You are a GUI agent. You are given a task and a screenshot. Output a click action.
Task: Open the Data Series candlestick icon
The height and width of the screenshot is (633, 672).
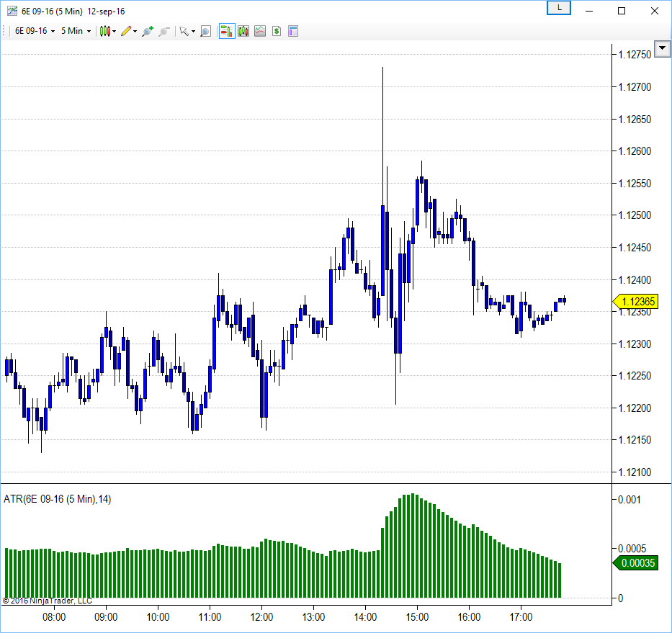click(243, 31)
